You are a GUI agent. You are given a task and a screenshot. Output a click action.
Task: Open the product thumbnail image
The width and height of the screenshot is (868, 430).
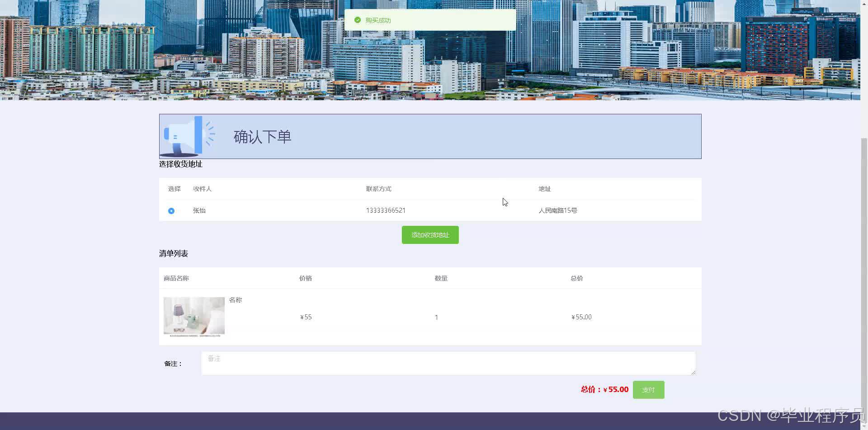coord(194,317)
